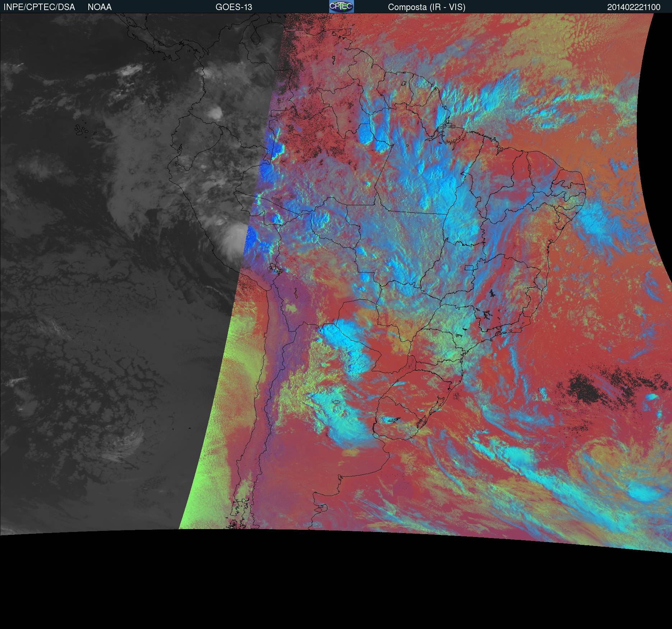Click the INPE/CPTEC/DSA header text
Image resolution: width=672 pixels, height=629 pixels.
point(39,7)
